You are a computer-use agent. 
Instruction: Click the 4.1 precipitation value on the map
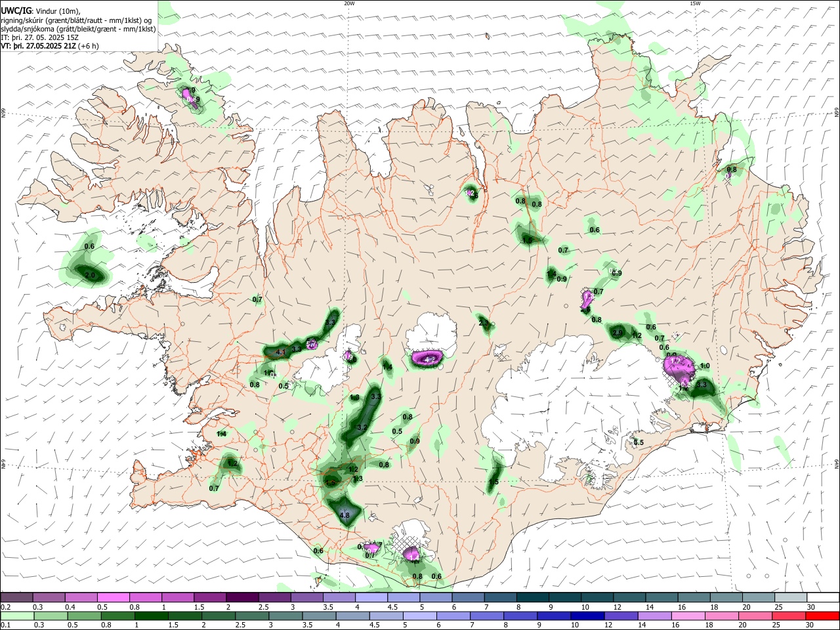click(281, 352)
